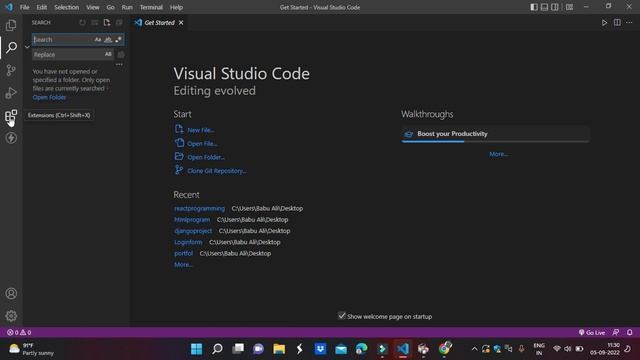
Task: Open recent htmlprogram folder
Action: [x=192, y=220]
